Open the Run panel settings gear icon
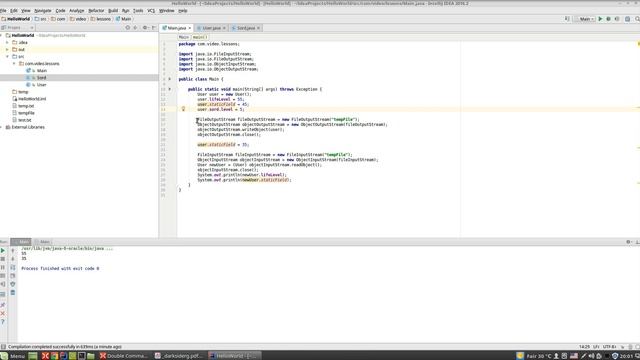The height and width of the screenshot is (360, 640). click(x=629, y=242)
